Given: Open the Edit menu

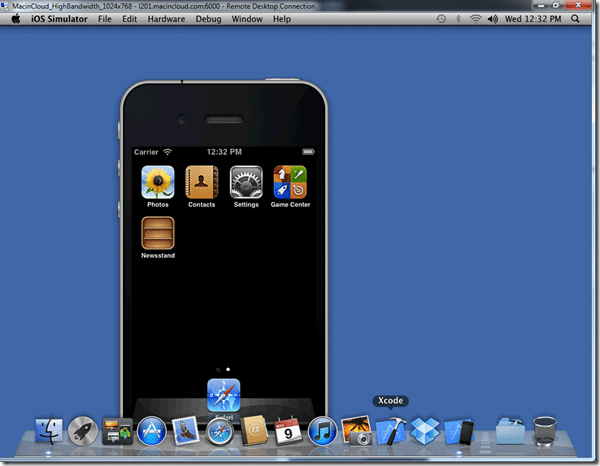Looking at the screenshot, I should tap(129, 19).
